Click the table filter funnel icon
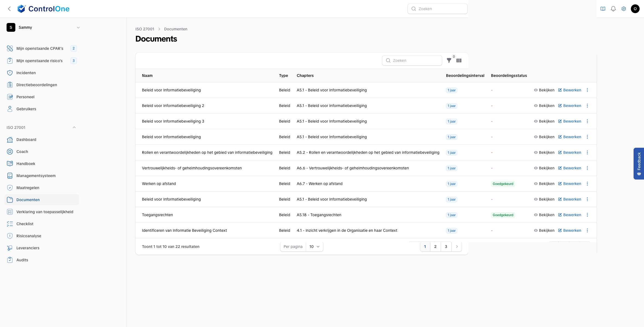The width and height of the screenshot is (644, 327). point(449,60)
